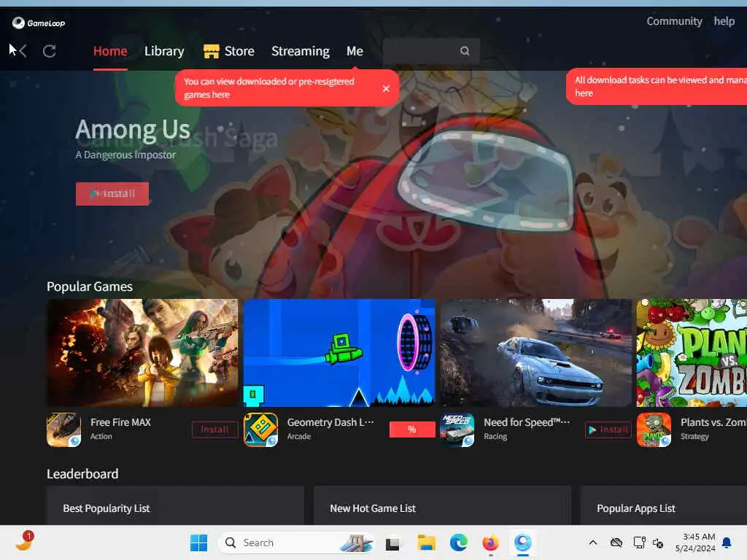The image size is (747, 560).
Task: Click the Geometry Dash download progress button
Action: point(412,429)
